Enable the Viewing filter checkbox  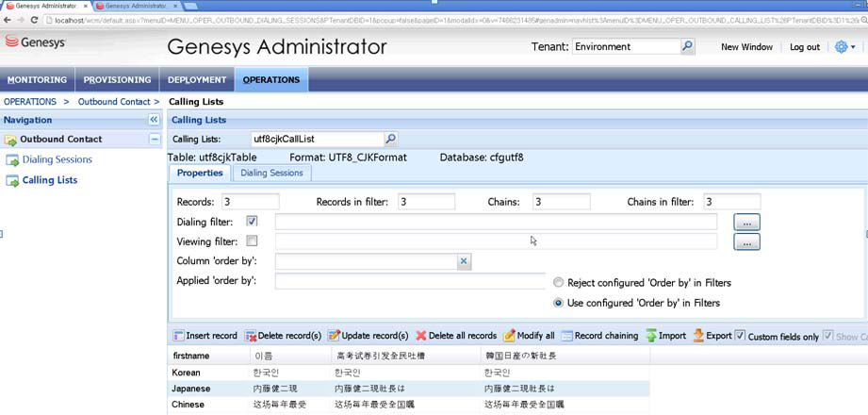[252, 241]
